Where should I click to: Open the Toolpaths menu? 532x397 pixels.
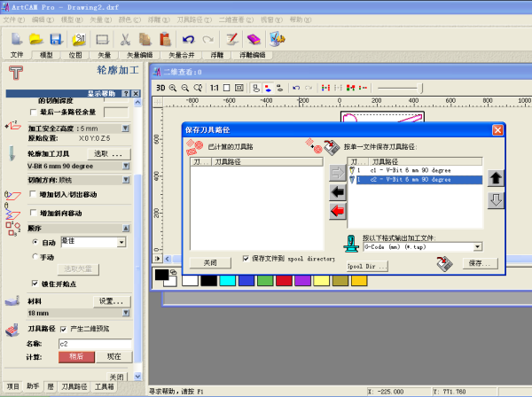(194, 19)
